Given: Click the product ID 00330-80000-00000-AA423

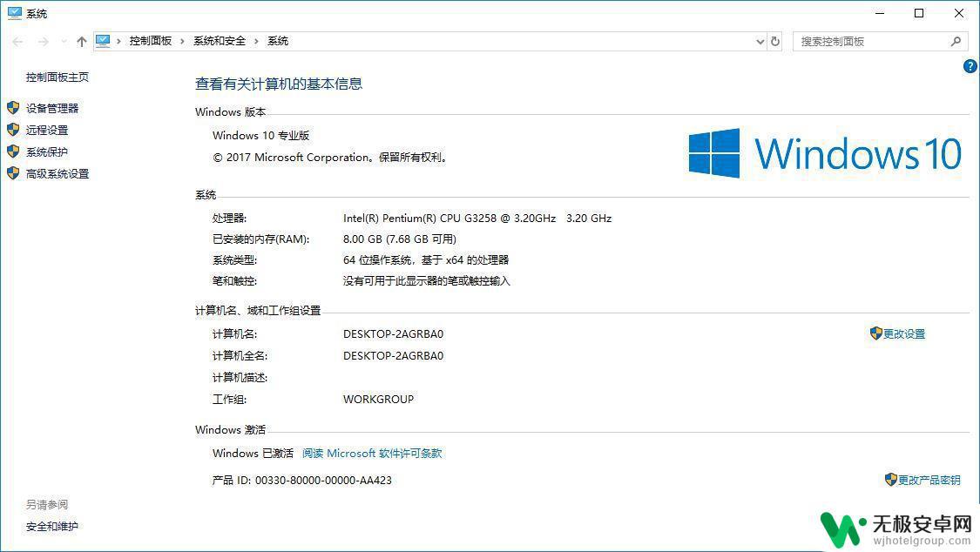Looking at the screenshot, I should 323,481.
